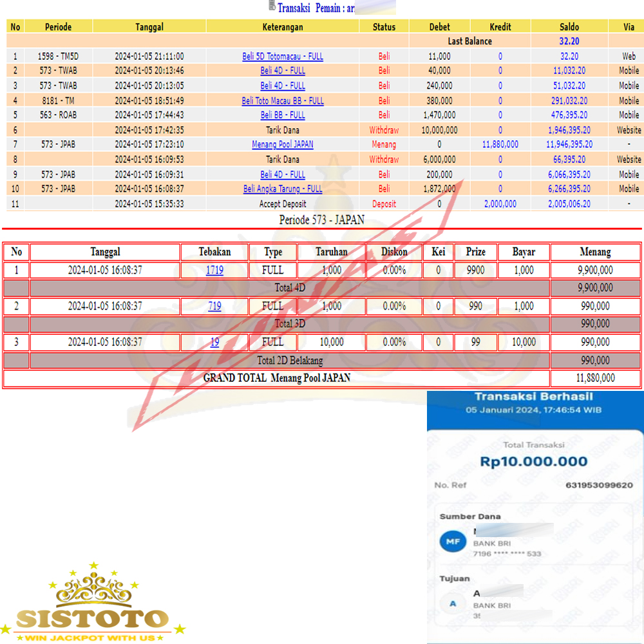Click the reference number 631953099620
Image resolution: width=644 pixels, height=644 pixels.
click(599, 485)
